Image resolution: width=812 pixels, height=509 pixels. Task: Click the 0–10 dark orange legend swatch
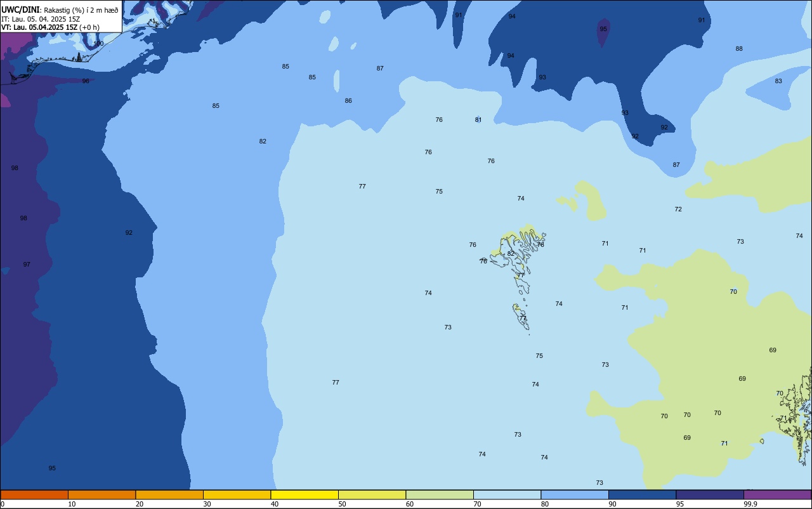(x=34, y=494)
